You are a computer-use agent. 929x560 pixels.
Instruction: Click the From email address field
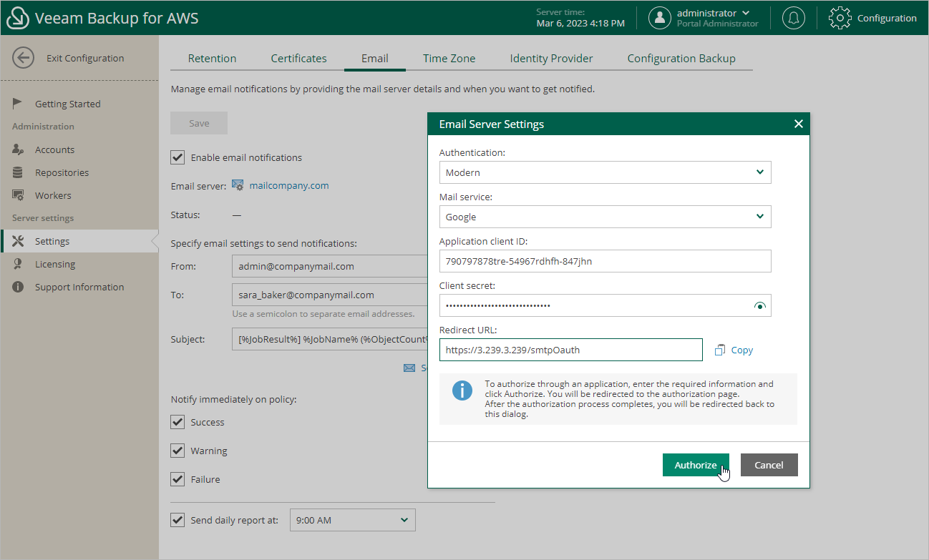(x=330, y=266)
